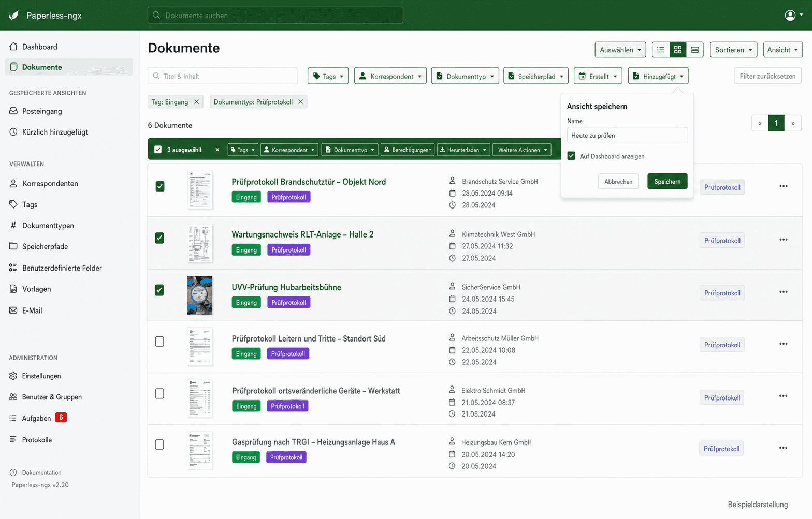Open Posteingang saved view in the sidebar

tap(42, 111)
